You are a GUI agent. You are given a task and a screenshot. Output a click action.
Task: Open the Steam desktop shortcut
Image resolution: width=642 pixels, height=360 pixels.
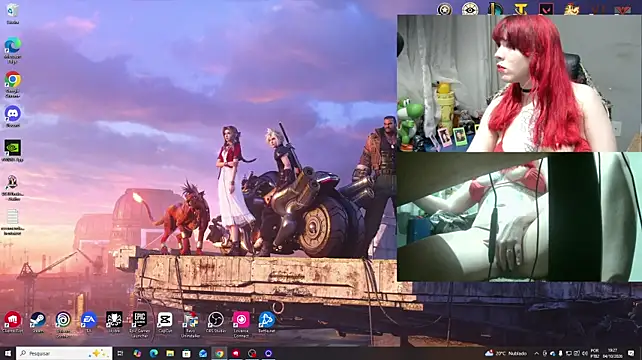(38, 322)
